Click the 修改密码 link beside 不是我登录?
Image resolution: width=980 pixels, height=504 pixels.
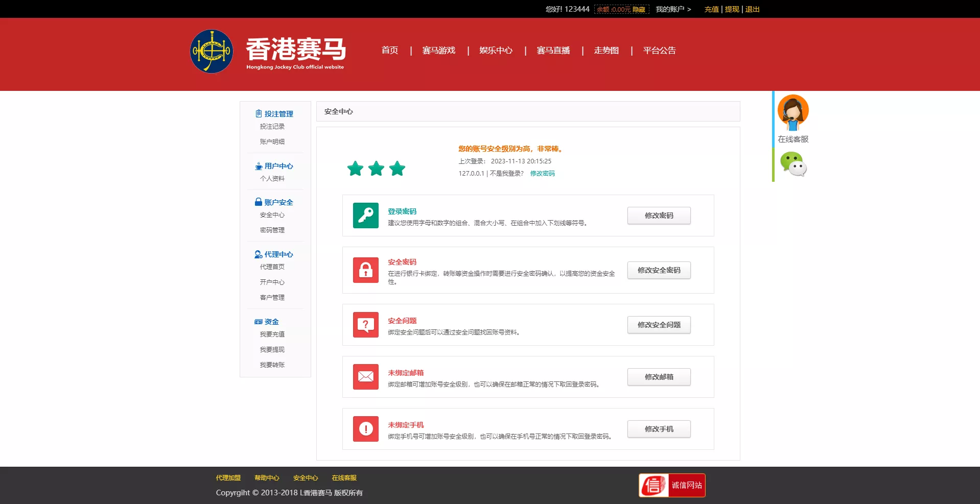pos(542,173)
